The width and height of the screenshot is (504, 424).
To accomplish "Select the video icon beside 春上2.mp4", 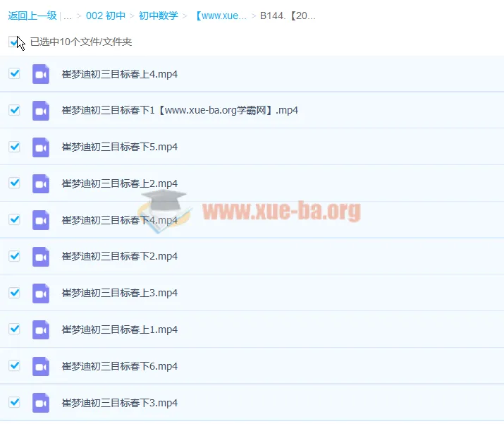I will [x=41, y=183].
